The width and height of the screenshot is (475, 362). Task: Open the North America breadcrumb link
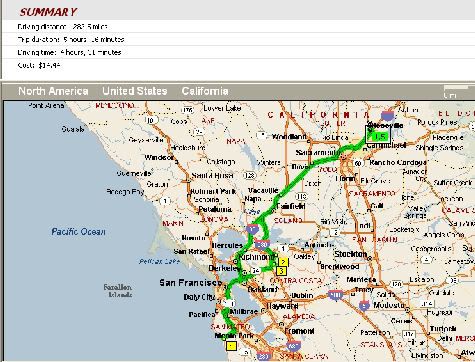point(53,91)
